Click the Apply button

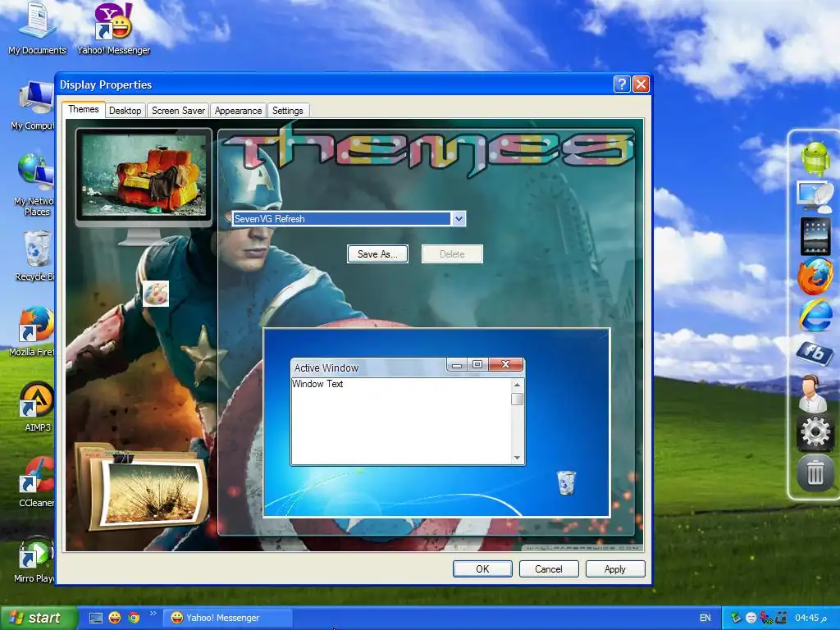615,569
